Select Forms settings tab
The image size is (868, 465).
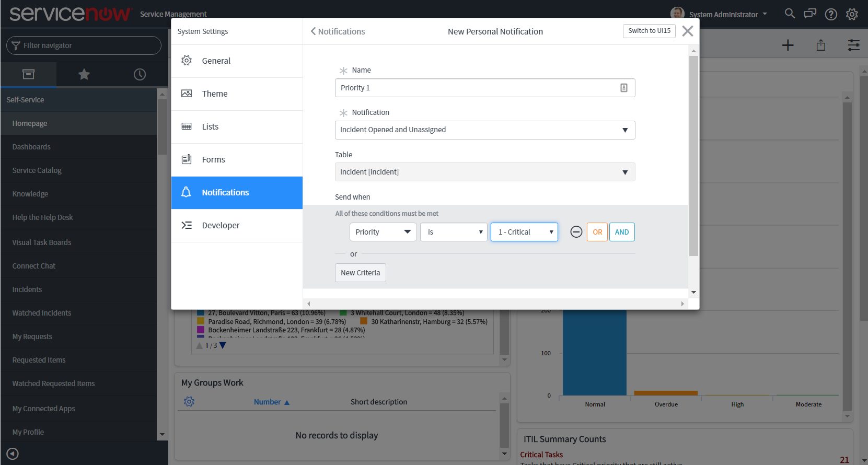[237, 159]
